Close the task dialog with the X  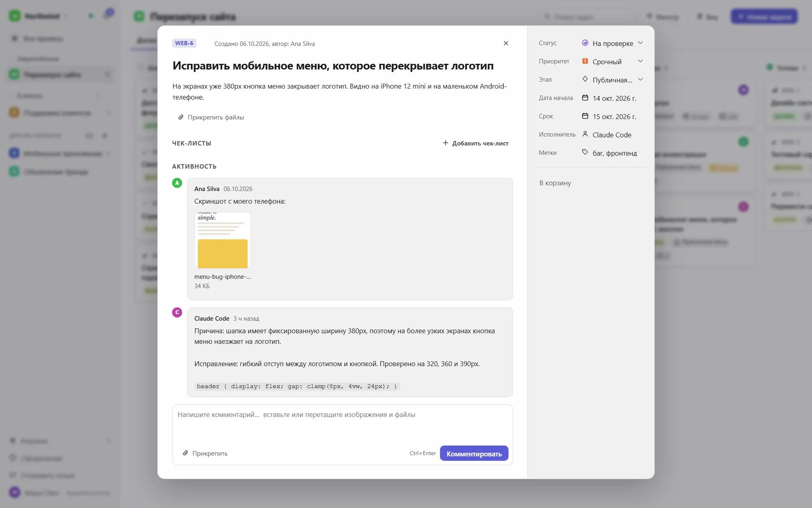506,43
